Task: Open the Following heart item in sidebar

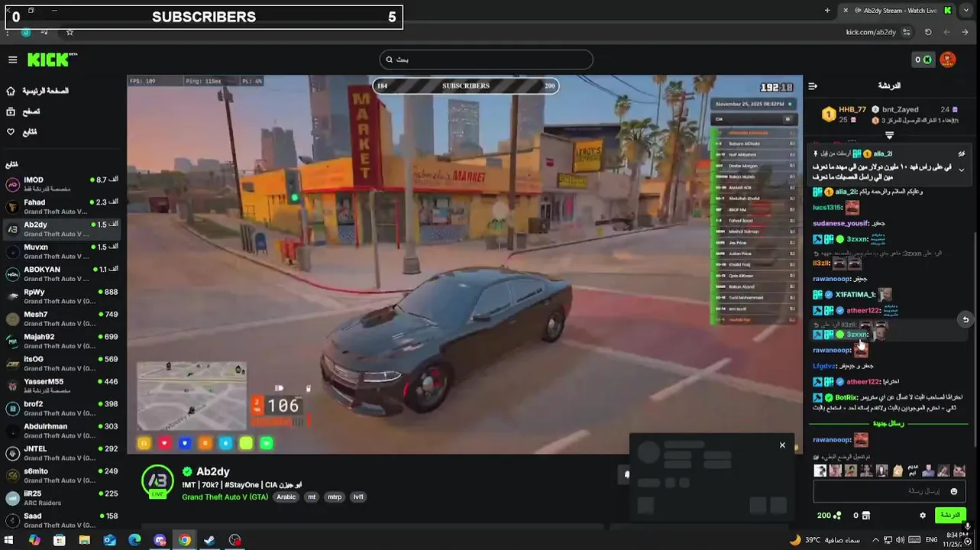Action: pos(21,132)
